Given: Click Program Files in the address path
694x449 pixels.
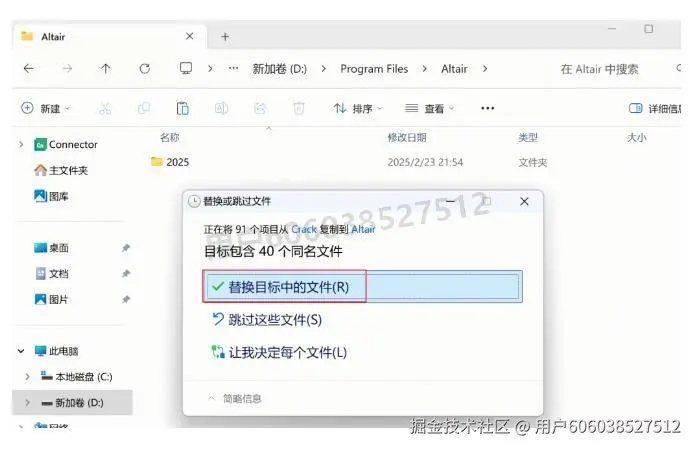Looking at the screenshot, I should click(374, 69).
